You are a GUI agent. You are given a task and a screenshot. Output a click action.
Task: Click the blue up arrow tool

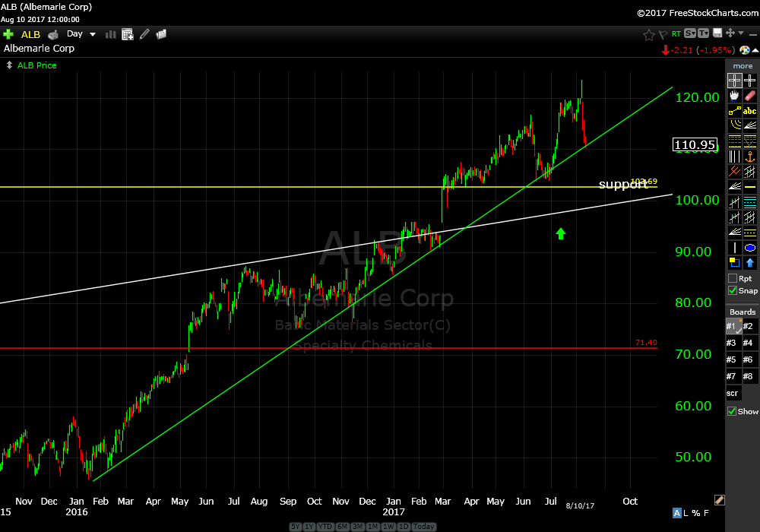[x=750, y=263]
